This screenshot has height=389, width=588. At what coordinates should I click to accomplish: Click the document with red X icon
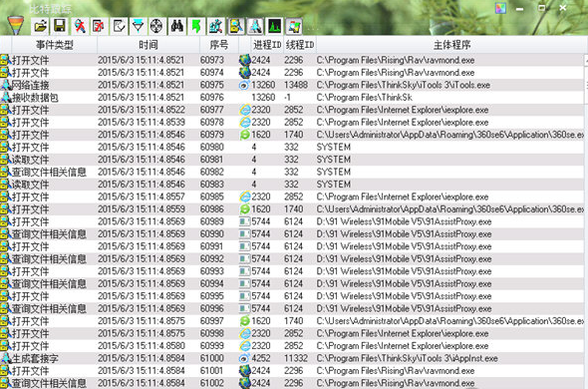99,26
